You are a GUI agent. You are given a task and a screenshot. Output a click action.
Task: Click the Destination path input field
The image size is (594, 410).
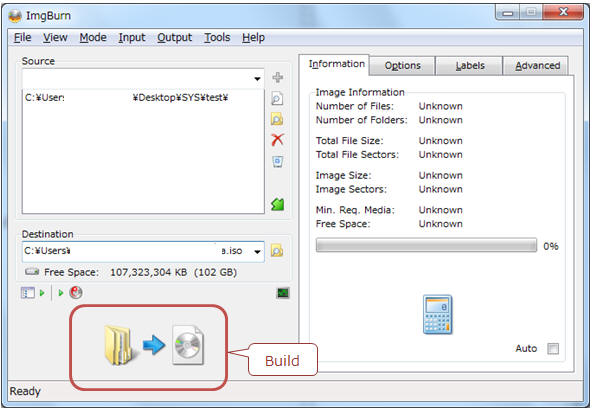click(x=137, y=251)
